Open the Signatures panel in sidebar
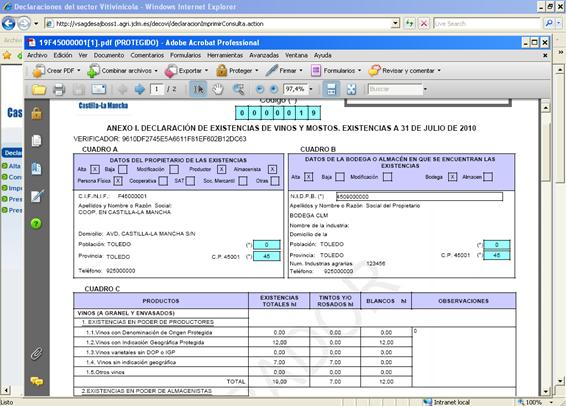The width and height of the screenshot is (566, 406). pos(37,196)
